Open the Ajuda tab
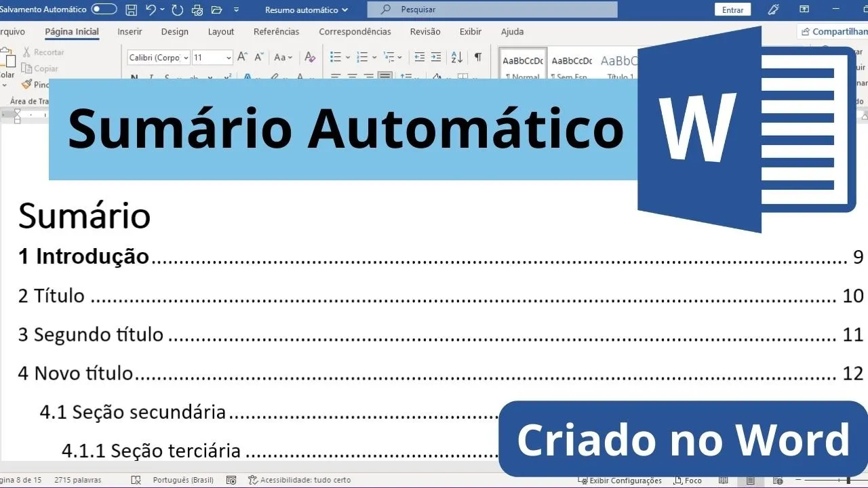 click(512, 31)
